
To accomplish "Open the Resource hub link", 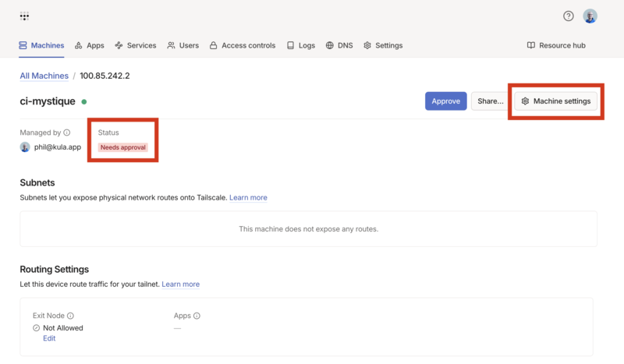I will point(556,45).
